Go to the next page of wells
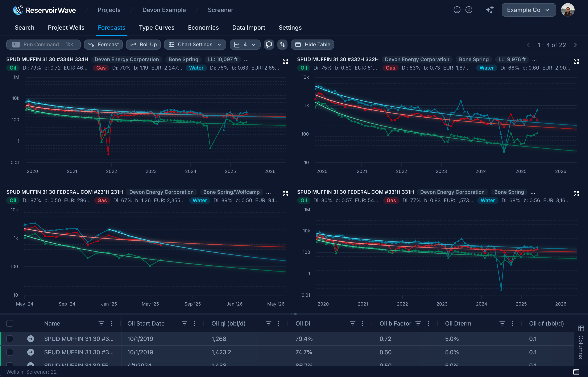This screenshot has width=588, height=377. click(x=575, y=45)
